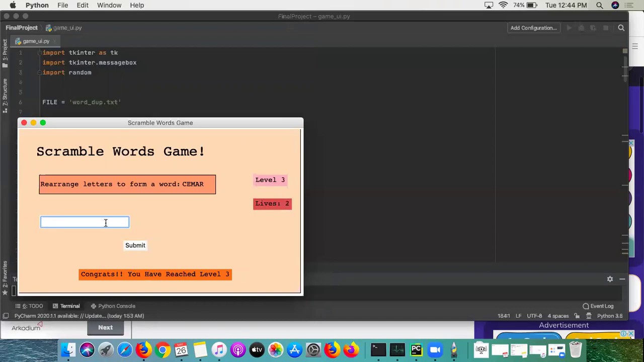Open Podcasts from the Dock

click(238, 349)
